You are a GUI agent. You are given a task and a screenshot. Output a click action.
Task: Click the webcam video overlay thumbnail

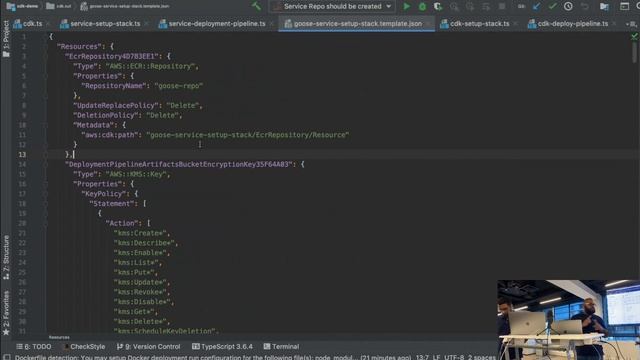pyautogui.click(x=569, y=320)
